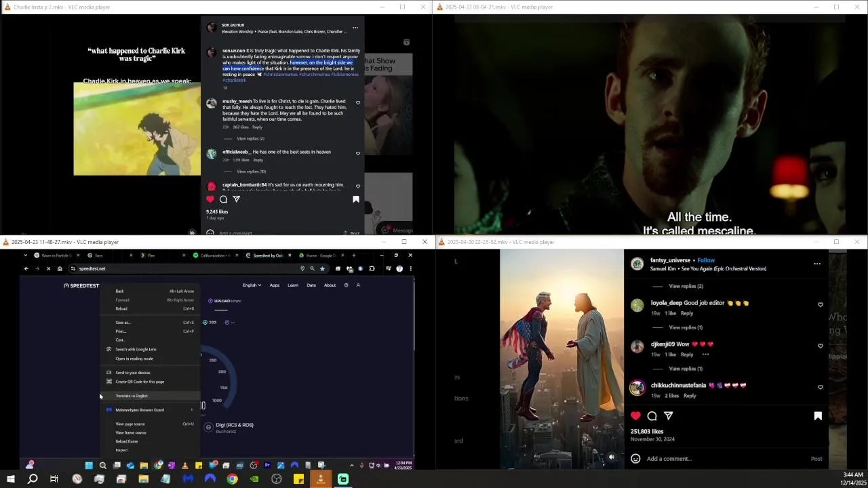Open Search on host taskbar
Screen dimensions: 868x488
click(x=33, y=479)
